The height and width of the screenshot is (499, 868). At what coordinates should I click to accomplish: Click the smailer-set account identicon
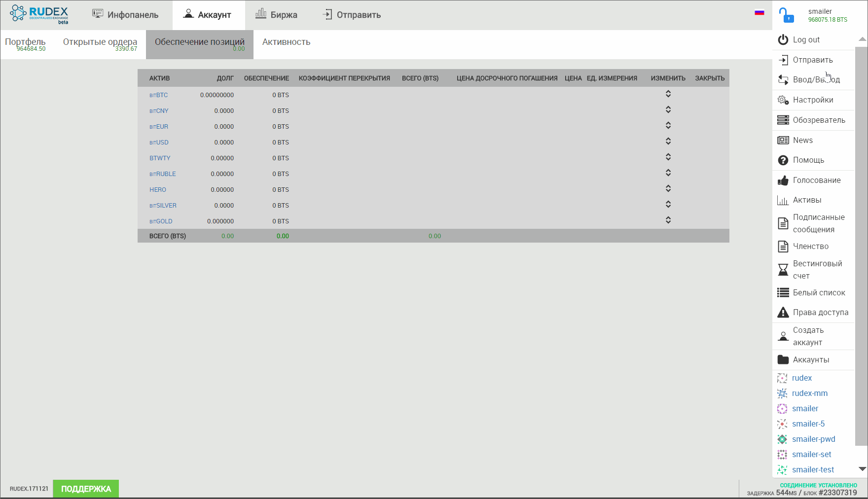(x=782, y=455)
